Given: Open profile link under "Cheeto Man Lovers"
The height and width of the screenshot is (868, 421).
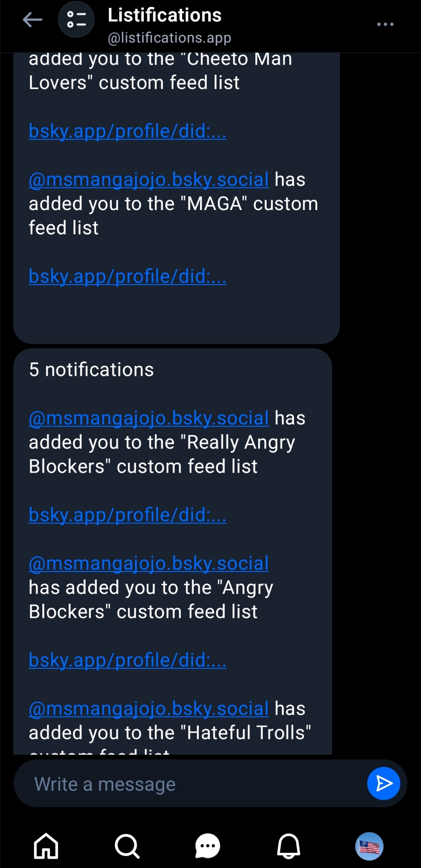Looking at the screenshot, I should pyautogui.click(x=127, y=131).
